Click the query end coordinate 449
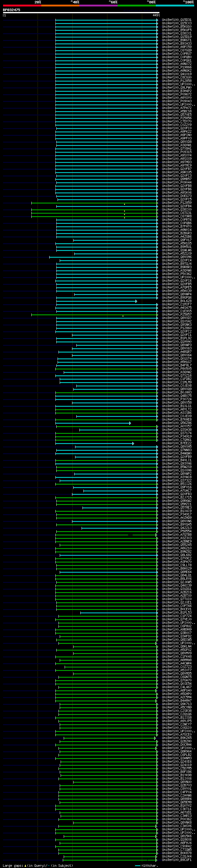Image resolution: width=197 pixels, height=868 pixels. (155, 15)
